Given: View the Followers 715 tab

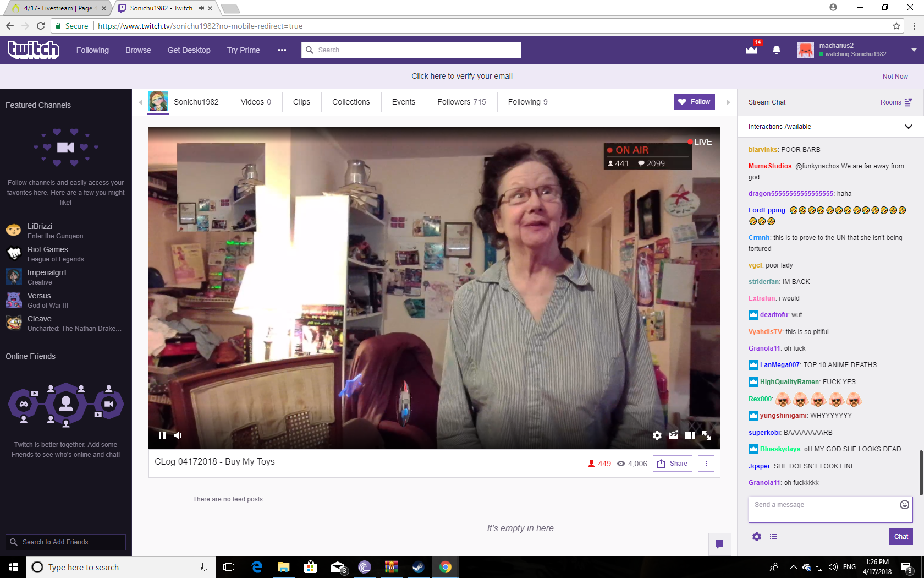Looking at the screenshot, I should coord(462,102).
